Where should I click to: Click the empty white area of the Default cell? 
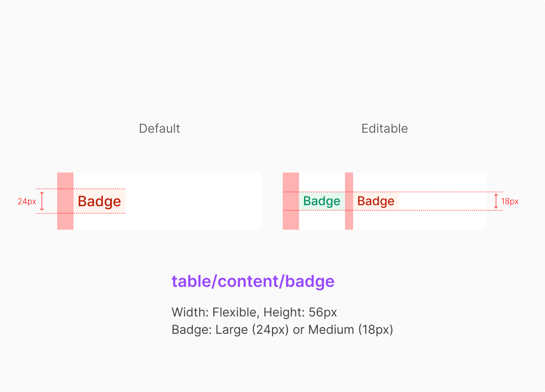[194, 201]
